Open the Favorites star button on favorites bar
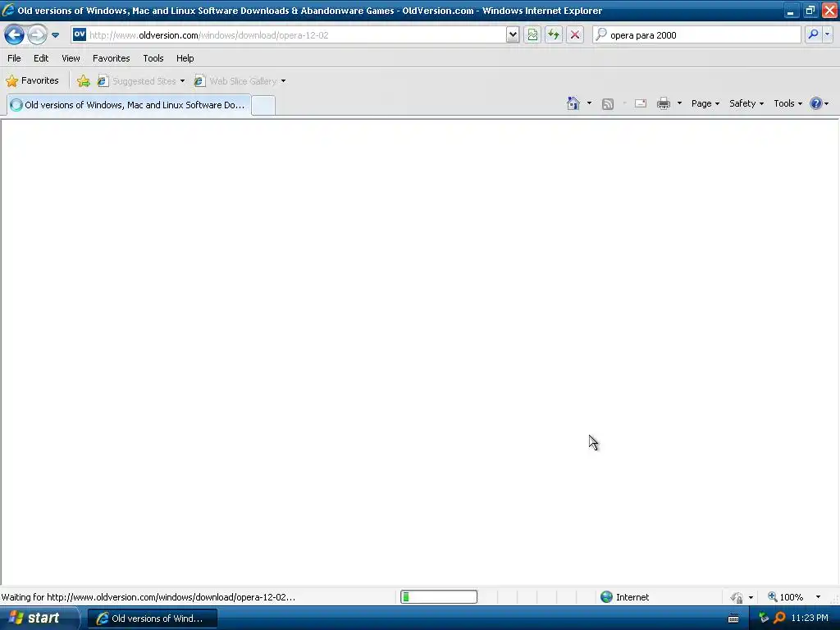This screenshot has width=840, height=630. (x=32, y=81)
